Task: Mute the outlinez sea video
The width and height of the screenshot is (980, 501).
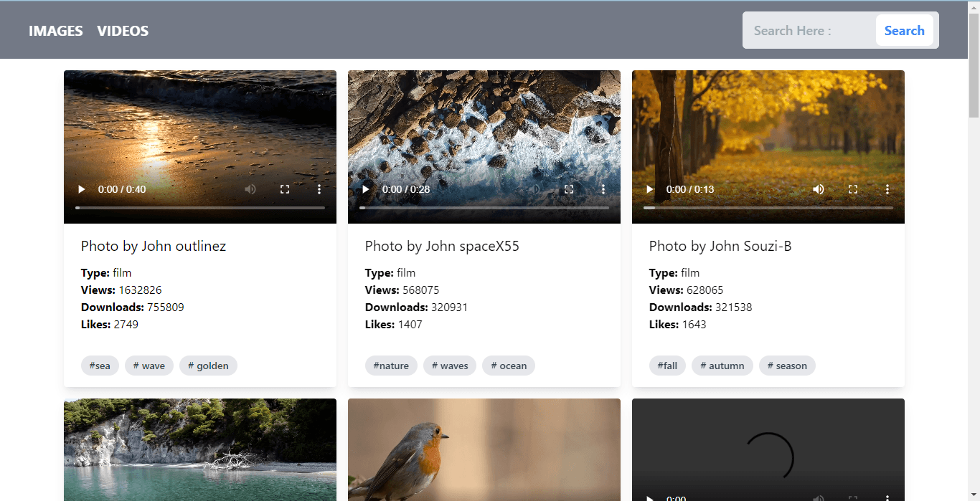Action: 250,189
